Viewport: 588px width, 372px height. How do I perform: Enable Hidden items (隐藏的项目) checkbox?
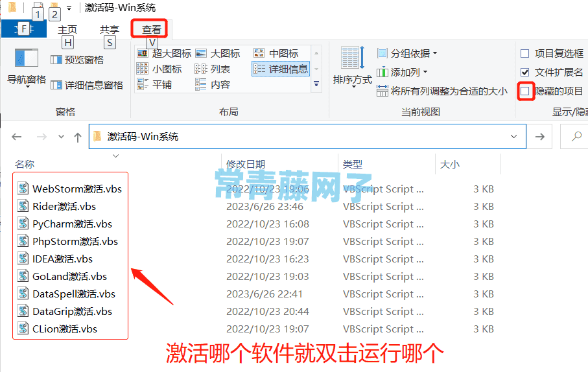[x=525, y=91]
